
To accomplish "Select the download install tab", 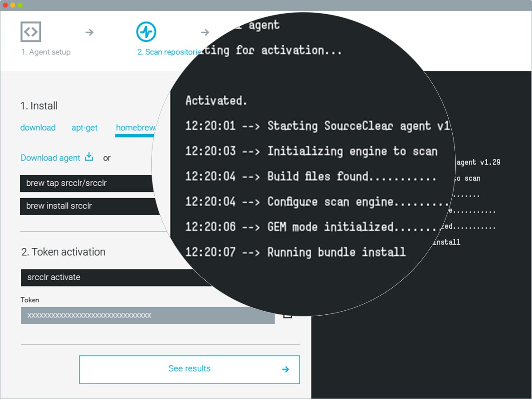I will tap(38, 128).
